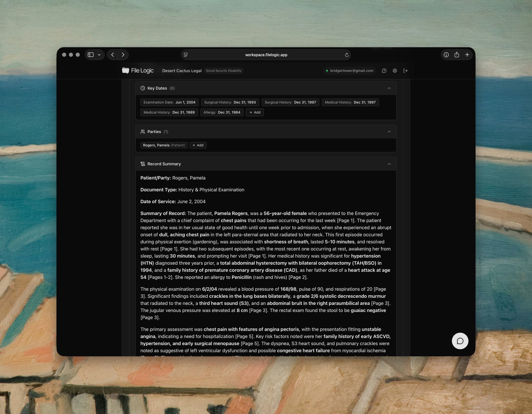Show the site information icon

[446, 55]
